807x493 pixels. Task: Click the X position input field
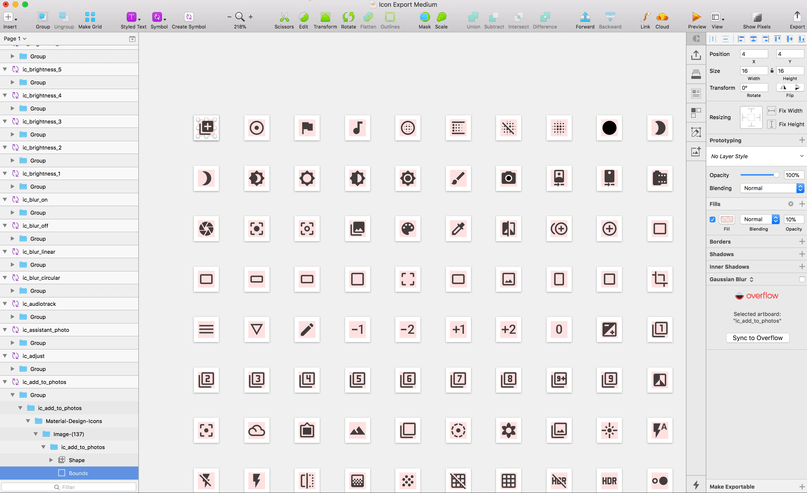point(754,54)
